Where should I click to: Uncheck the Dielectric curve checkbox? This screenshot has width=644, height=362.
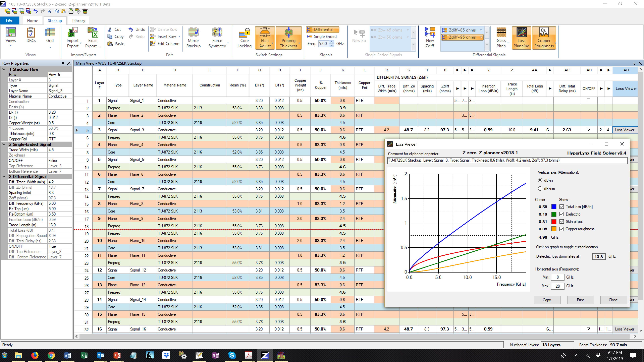[x=561, y=214]
